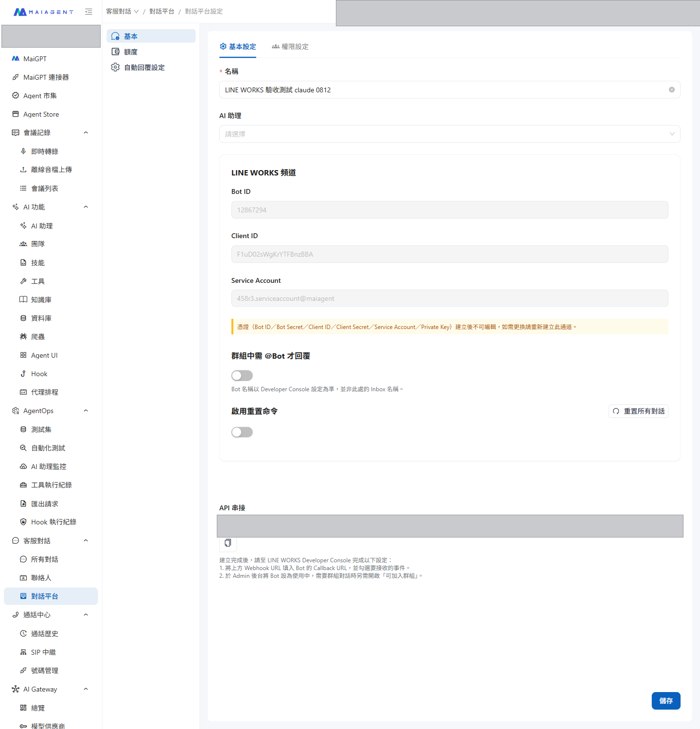Collapse the 會議記錄 section
700x729 pixels.
click(86, 133)
